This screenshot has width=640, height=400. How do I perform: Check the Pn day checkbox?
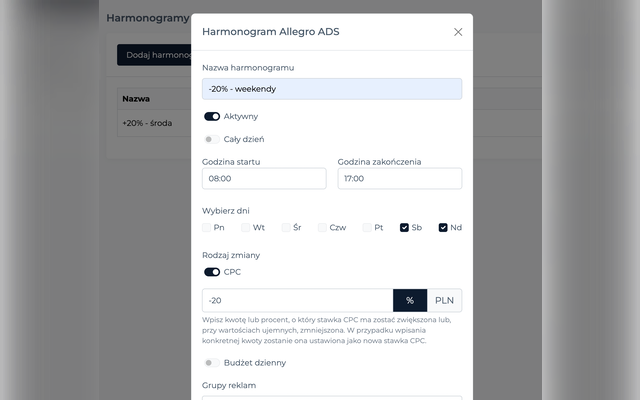coord(207,228)
